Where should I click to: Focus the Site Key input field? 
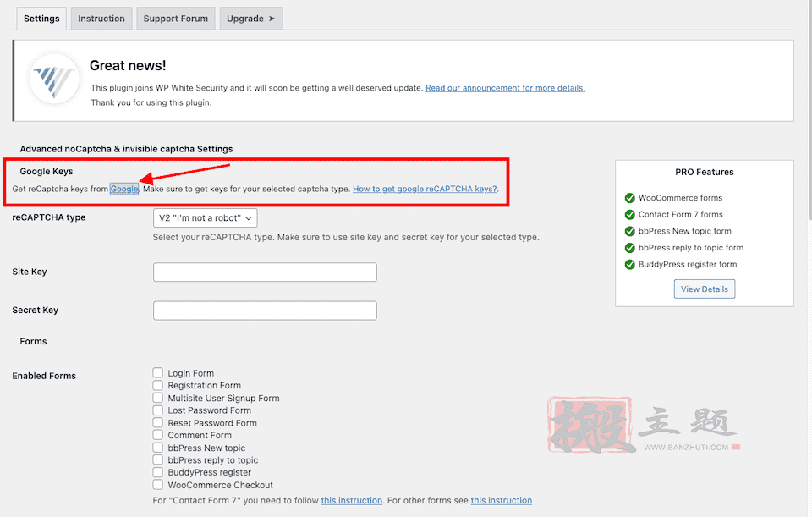point(265,272)
